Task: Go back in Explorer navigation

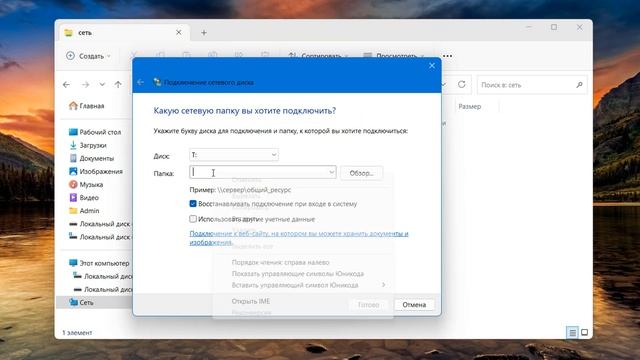Action: point(67,84)
